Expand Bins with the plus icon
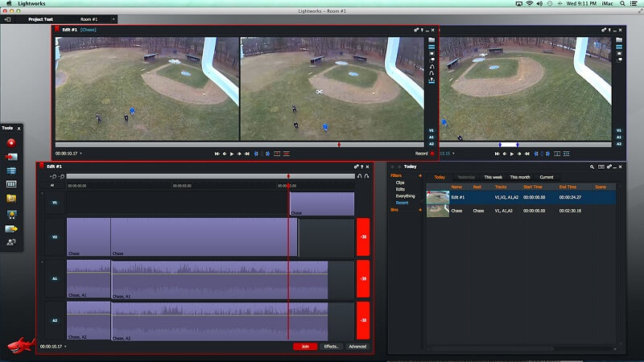The image size is (644, 362). tap(420, 209)
